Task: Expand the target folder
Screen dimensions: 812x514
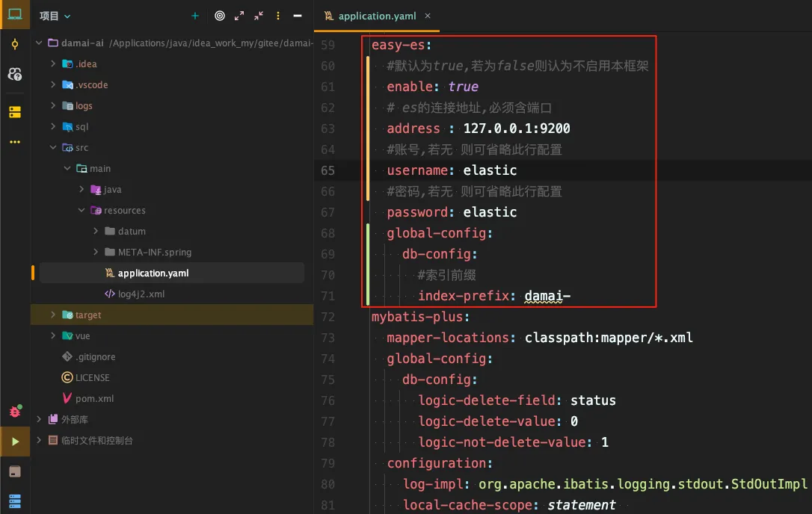Action: [x=53, y=315]
